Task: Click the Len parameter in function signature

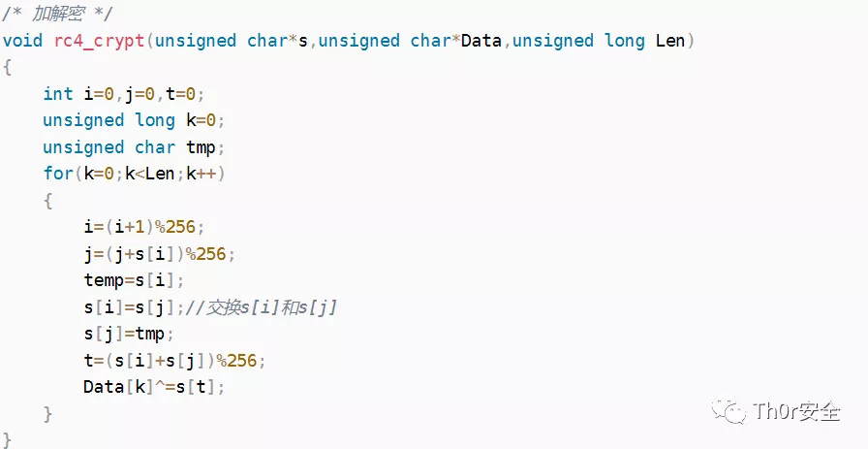Action: coord(670,41)
